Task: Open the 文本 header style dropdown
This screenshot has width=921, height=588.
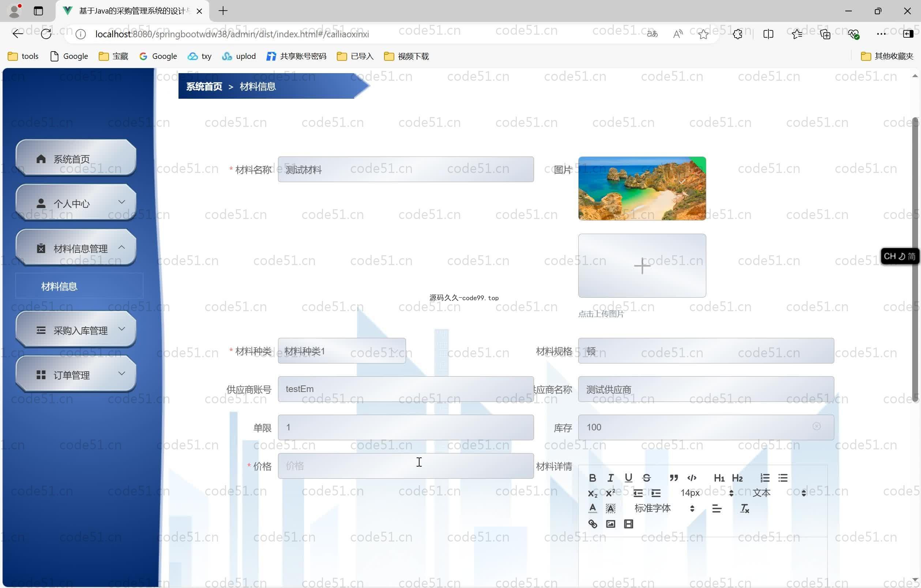Action: [x=779, y=493]
